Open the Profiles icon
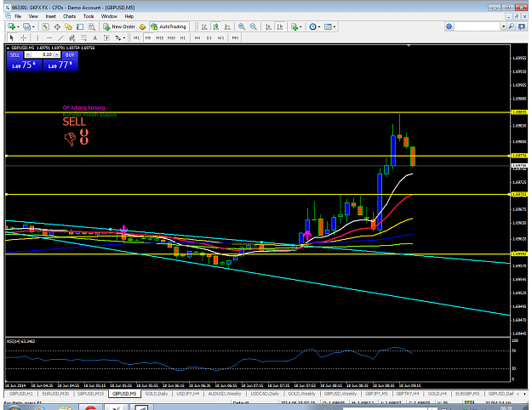 click(x=26, y=26)
